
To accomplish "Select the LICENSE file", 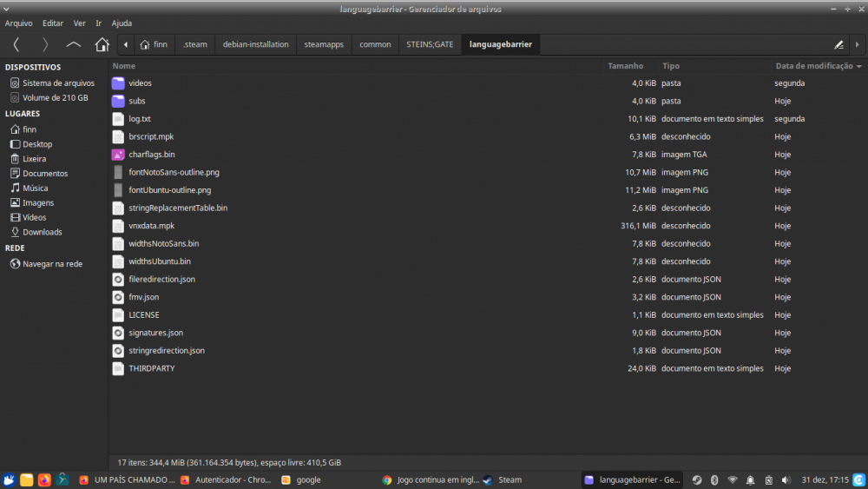I will (144, 315).
